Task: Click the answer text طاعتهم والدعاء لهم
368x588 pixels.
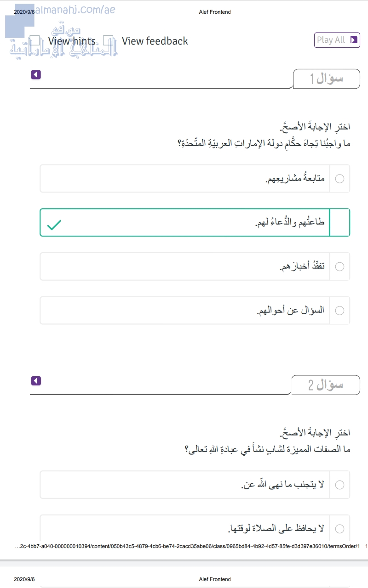Action: (x=290, y=223)
